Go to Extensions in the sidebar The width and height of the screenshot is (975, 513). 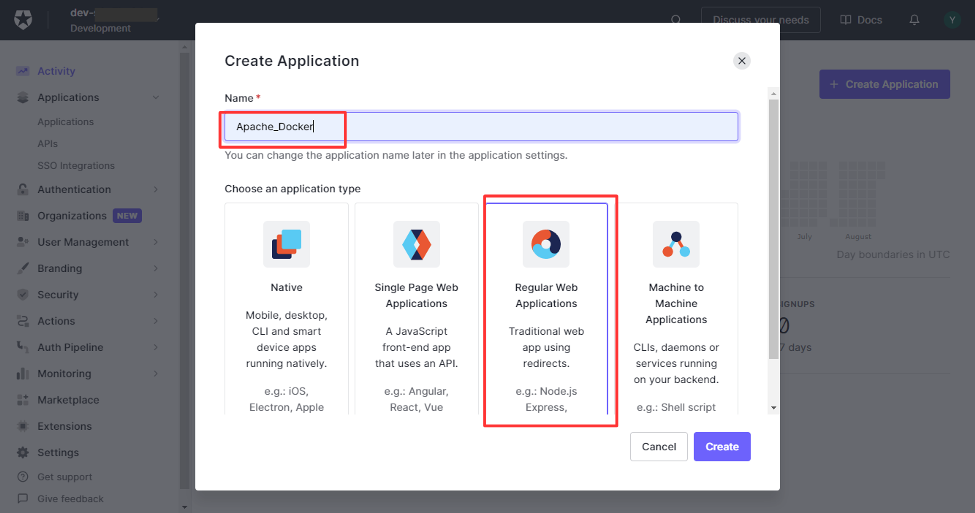click(64, 426)
